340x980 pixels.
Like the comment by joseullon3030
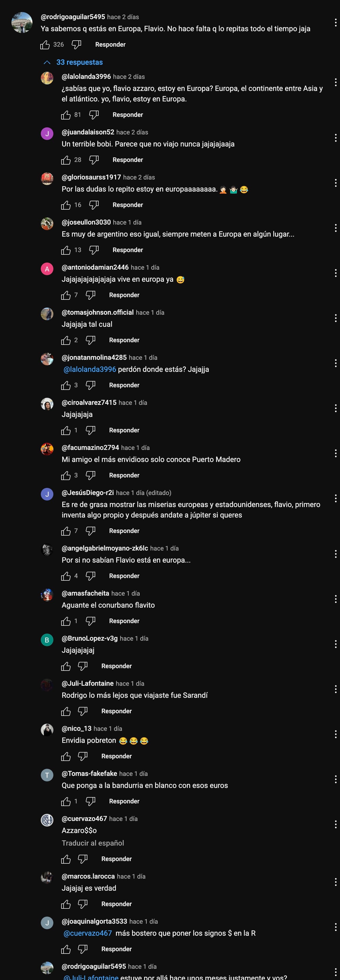[66, 250]
